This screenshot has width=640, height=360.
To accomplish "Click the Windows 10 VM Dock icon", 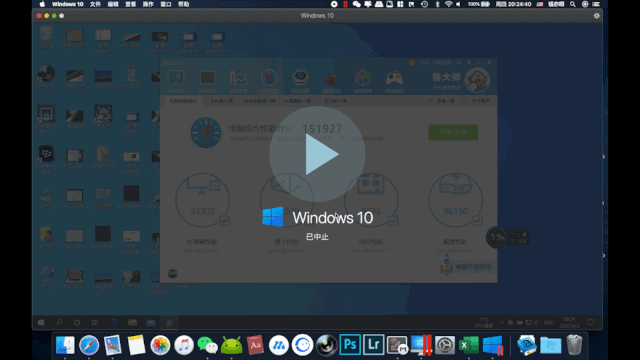I will point(493,345).
